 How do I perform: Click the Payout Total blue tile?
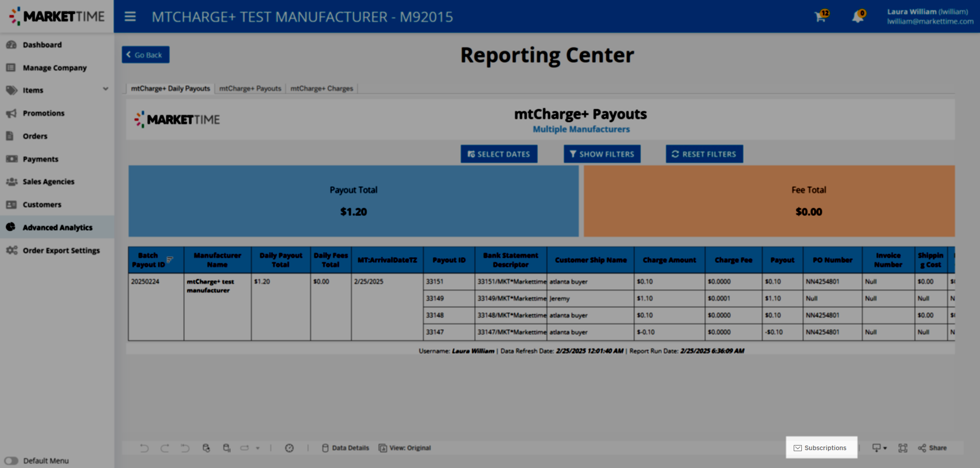point(354,201)
